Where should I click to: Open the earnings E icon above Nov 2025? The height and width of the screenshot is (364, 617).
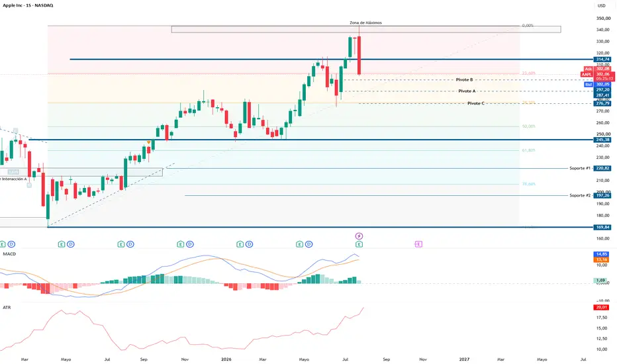tap(180, 244)
